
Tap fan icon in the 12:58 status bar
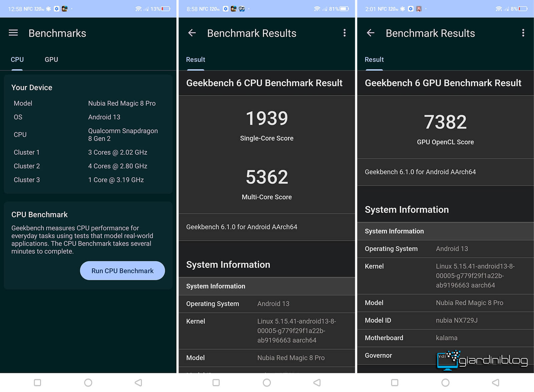pos(48,9)
